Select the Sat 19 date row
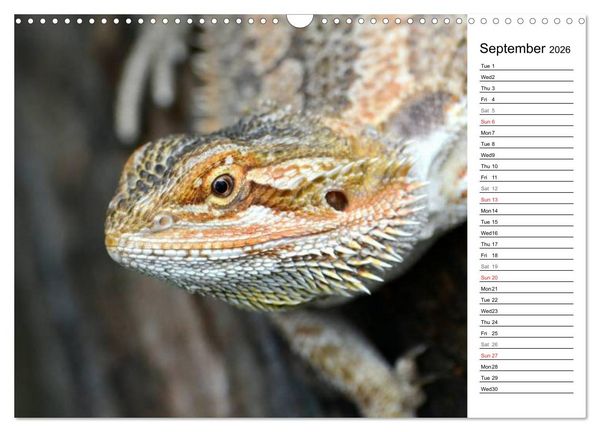The width and height of the screenshot is (600, 432). pyautogui.click(x=527, y=266)
